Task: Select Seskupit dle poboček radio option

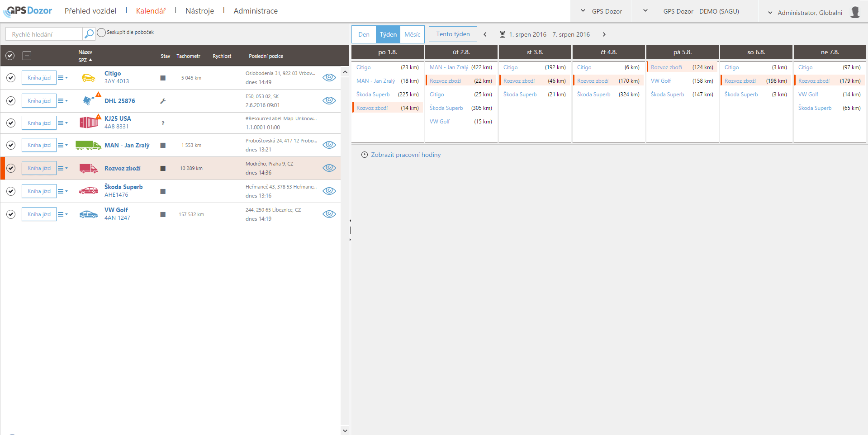Action: [102, 33]
